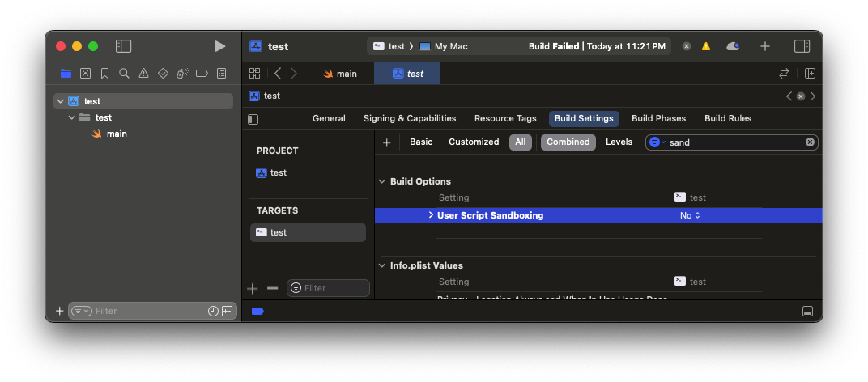Image resolution: width=868 pixels, height=382 pixels.
Task: Go forward in editor history
Action: pyautogui.click(x=294, y=73)
